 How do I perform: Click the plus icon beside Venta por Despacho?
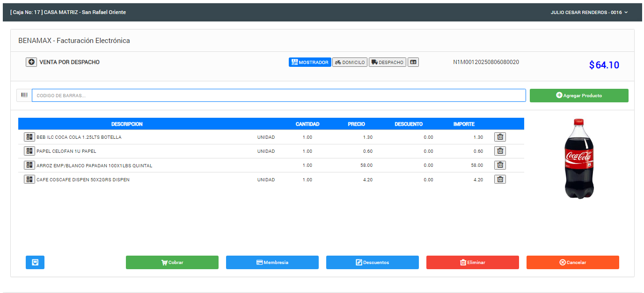(31, 62)
